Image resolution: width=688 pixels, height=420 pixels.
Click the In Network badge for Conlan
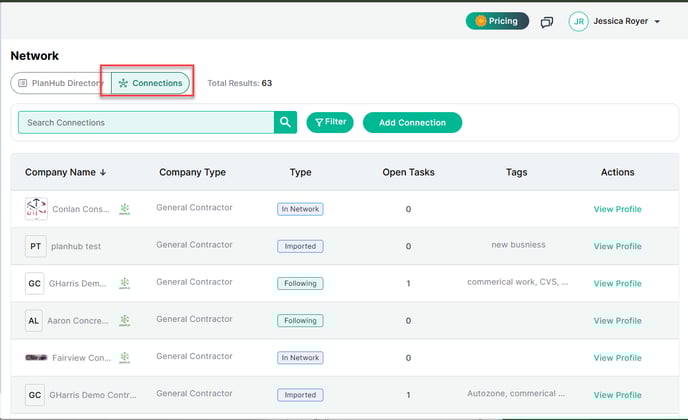[x=300, y=209]
